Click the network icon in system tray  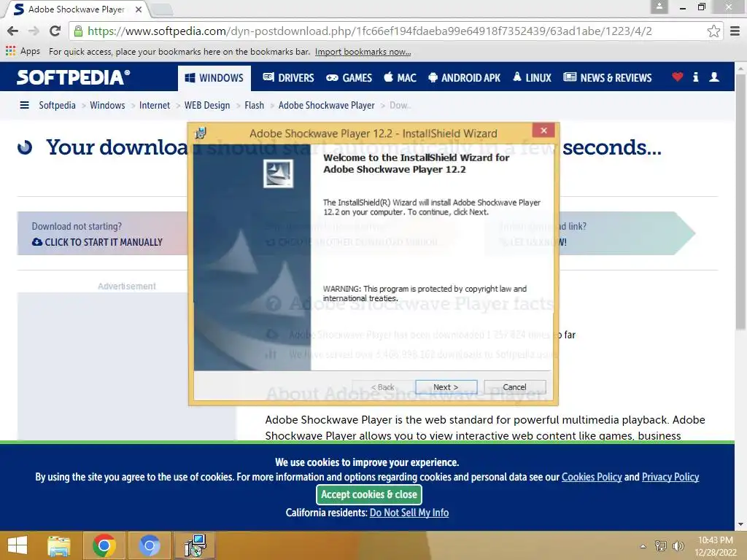coord(661,545)
